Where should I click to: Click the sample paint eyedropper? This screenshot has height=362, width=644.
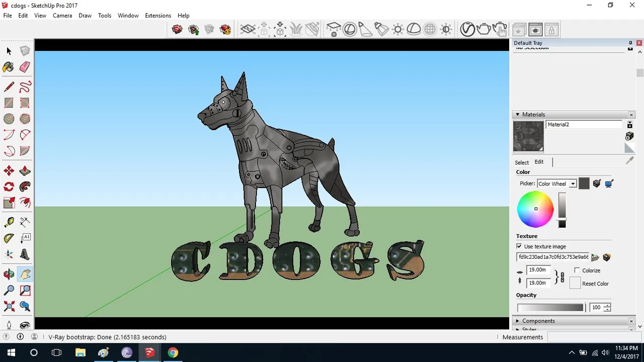point(629,160)
